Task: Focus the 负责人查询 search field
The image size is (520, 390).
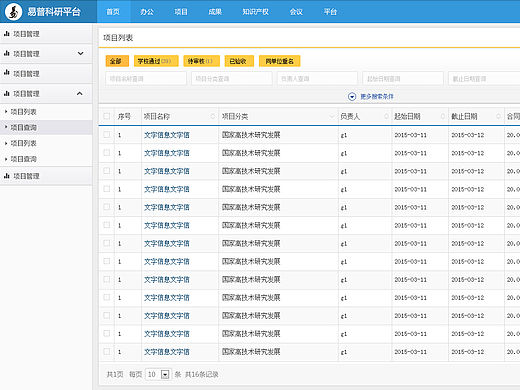Action: pyautogui.click(x=317, y=79)
